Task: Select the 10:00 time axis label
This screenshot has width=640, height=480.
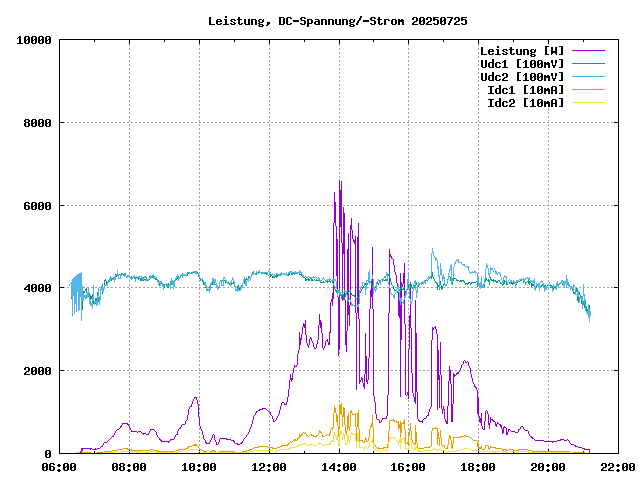Action: 199,467
